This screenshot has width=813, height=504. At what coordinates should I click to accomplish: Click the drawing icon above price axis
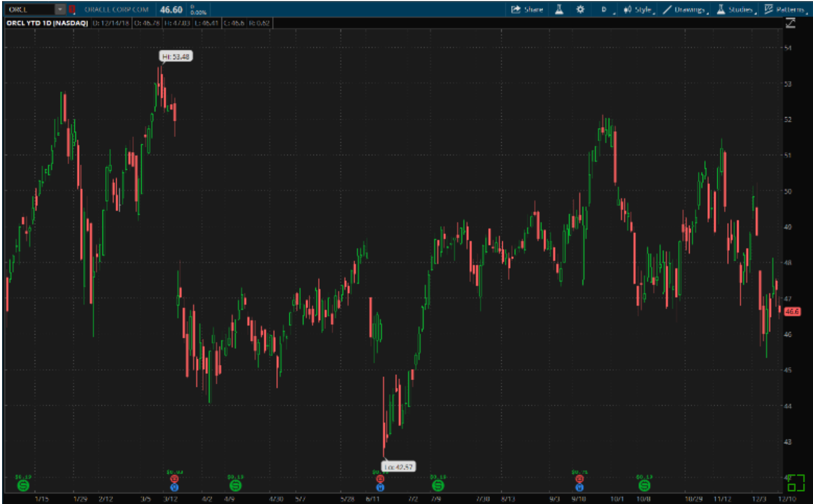(x=791, y=23)
